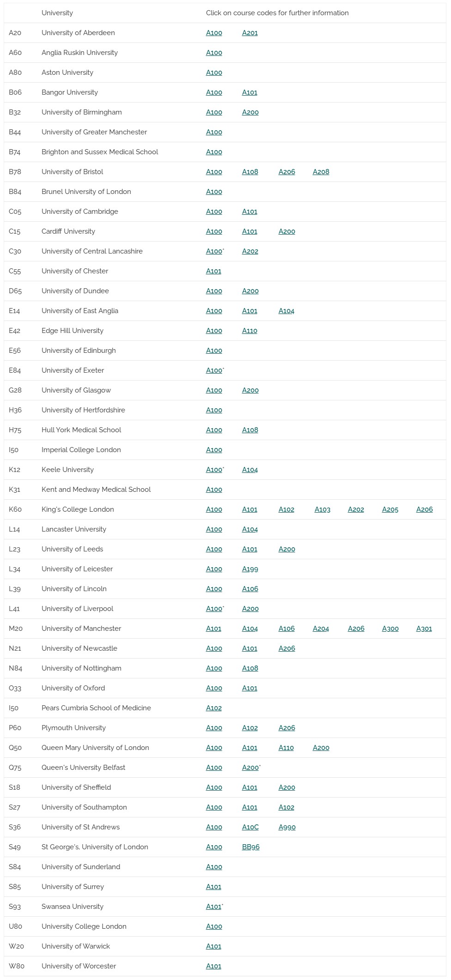Open King's College London A205 link
The image size is (451, 980).
(x=390, y=509)
